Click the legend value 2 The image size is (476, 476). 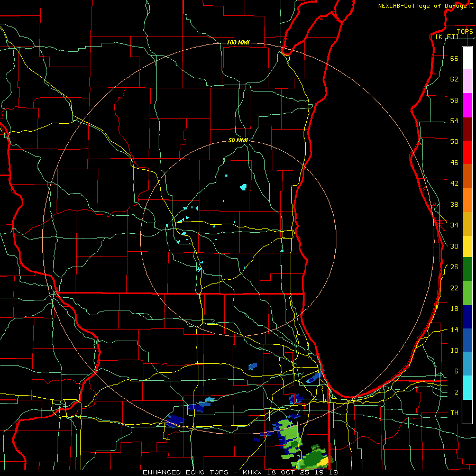[456, 392]
